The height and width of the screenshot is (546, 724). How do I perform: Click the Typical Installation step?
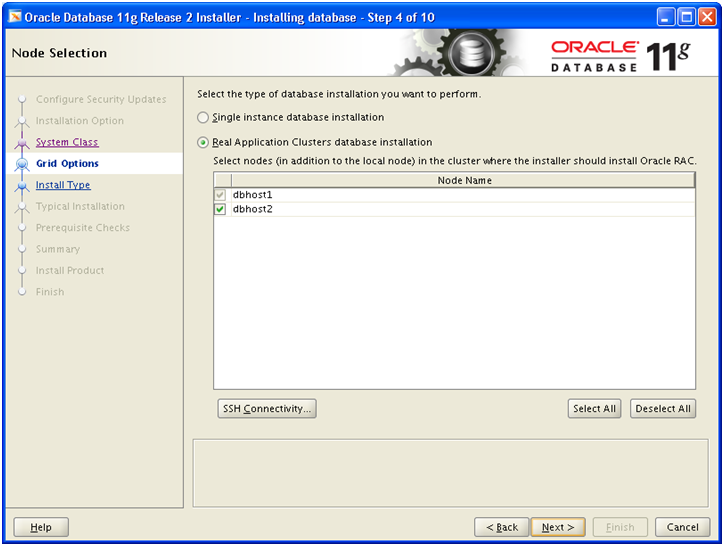click(80, 206)
